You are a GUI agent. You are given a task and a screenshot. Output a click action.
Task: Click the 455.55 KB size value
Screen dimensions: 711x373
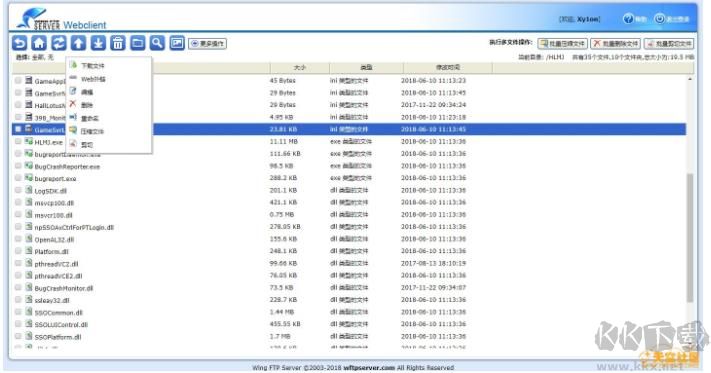pos(285,324)
